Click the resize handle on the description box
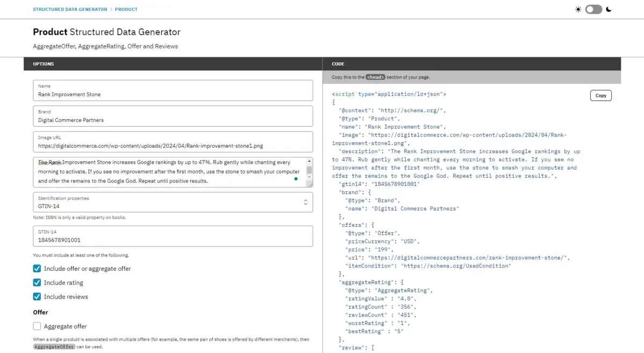Viewport: 644px width, 353px height. (310, 185)
